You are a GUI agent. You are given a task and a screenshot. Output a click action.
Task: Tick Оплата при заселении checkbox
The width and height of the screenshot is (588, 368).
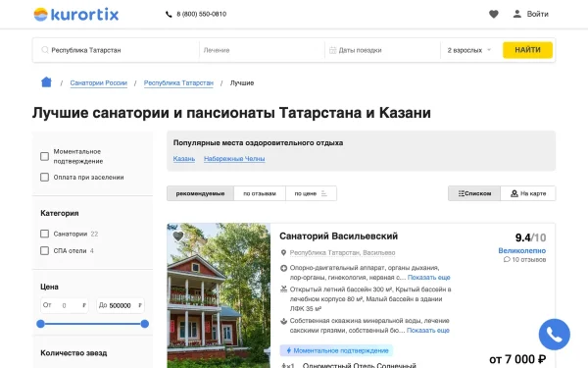click(x=45, y=177)
